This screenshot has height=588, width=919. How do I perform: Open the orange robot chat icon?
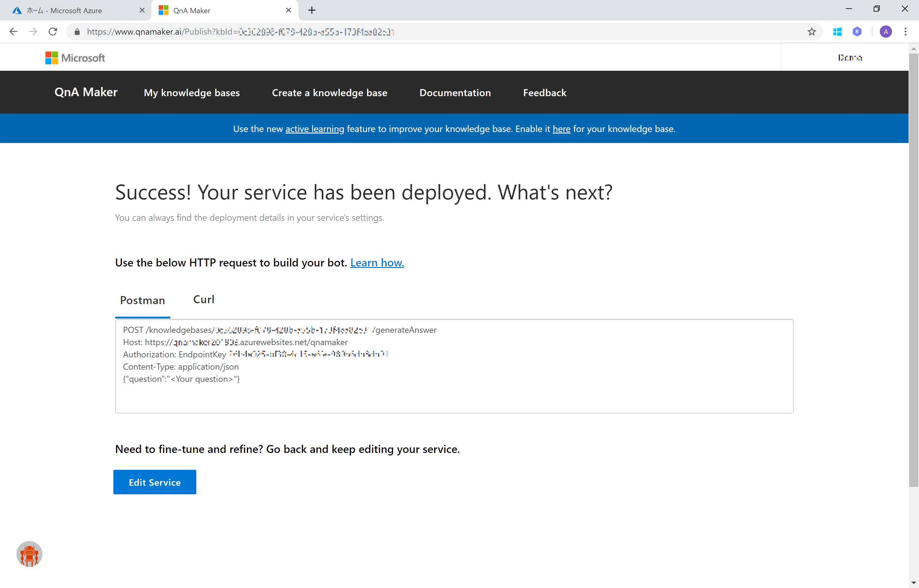[x=29, y=554]
